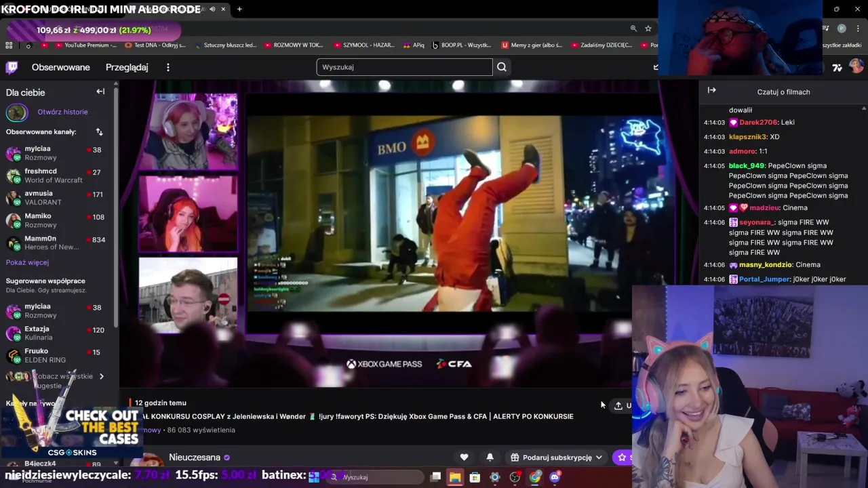Click the Windows Start button
The height and width of the screenshot is (488, 868).
click(x=313, y=477)
